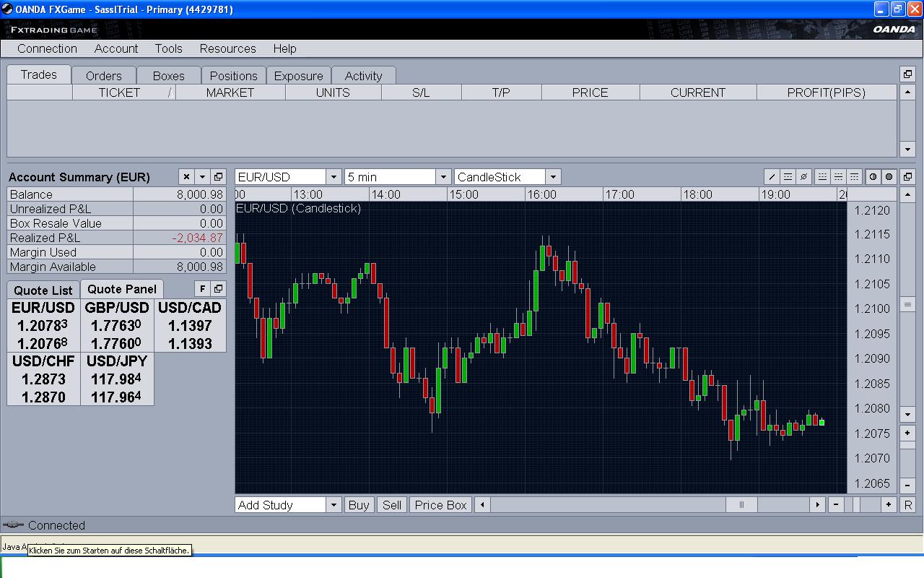The image size is (924, 578).
Task: Toggle the half-shaded circle chart option
Action: point(873,177)
